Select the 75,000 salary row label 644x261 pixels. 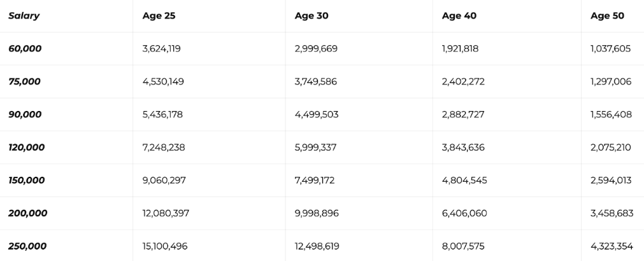click(25, 82)
